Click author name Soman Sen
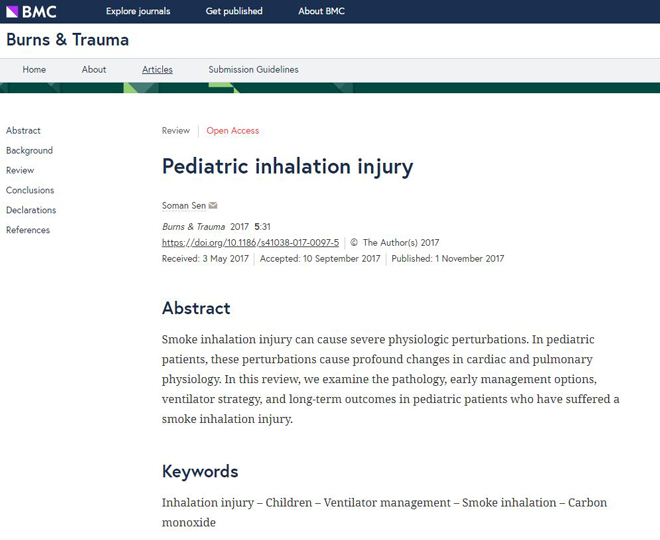Image resolution: width=660 pixels, height=540 pixels. [184, 205]
